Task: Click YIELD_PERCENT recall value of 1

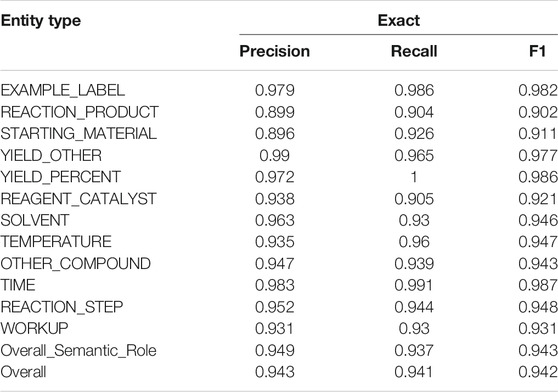Action: [414, 177]
